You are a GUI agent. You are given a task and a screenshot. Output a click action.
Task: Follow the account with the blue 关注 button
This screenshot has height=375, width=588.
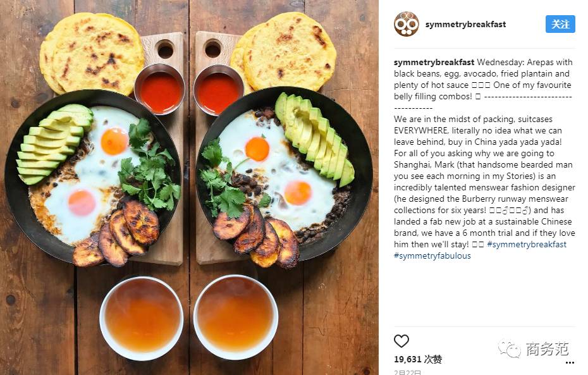pyautogui.click(x=560, y=24)
